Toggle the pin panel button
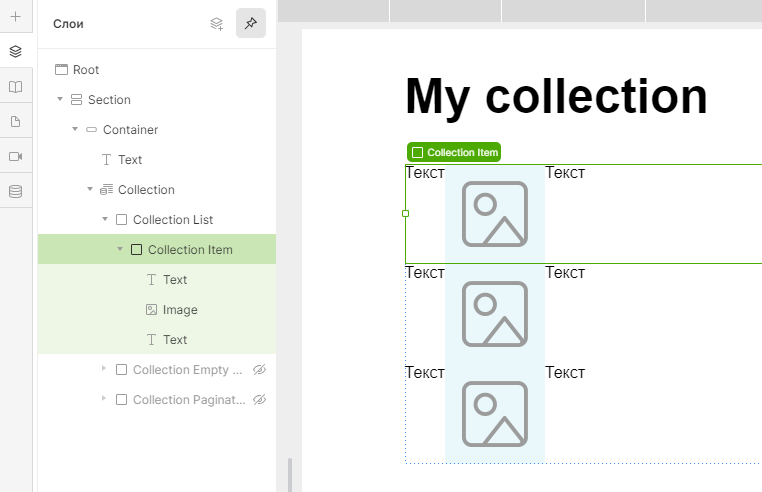Image resolution: width=762 pixels, height=492 pixels. (x=251, y=23)
